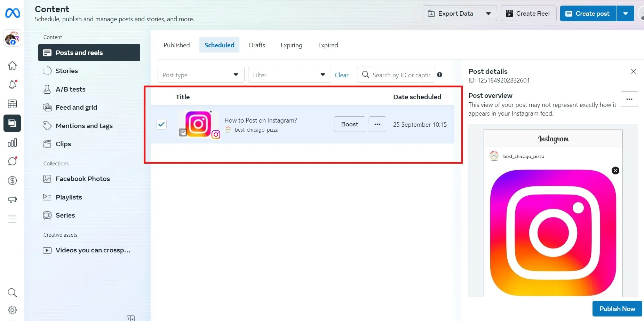Click the large Instagram preview image
644x321 pixels.
[553, 233]
